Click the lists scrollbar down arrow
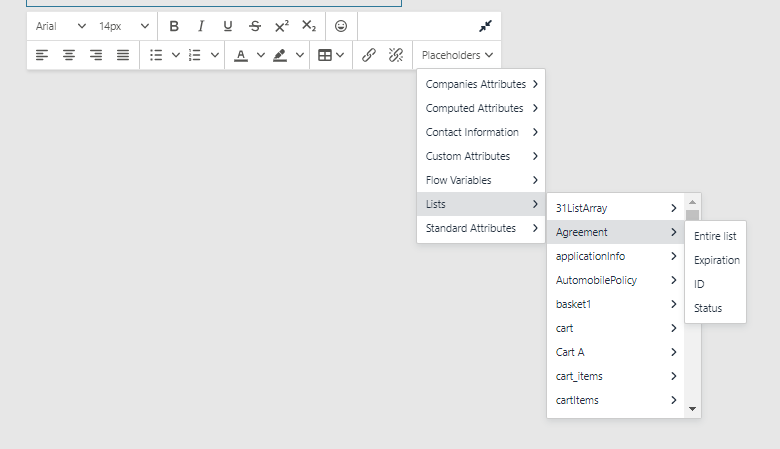The width and height of the screenshot is (780, 449). [692, 409]
